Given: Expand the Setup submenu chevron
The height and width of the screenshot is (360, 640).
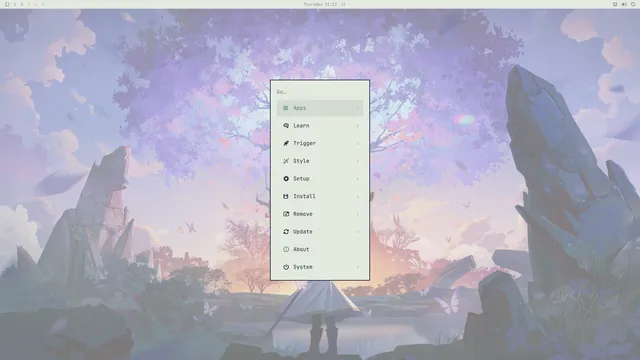Looking at the screenshot, I should tap(358, 179).
